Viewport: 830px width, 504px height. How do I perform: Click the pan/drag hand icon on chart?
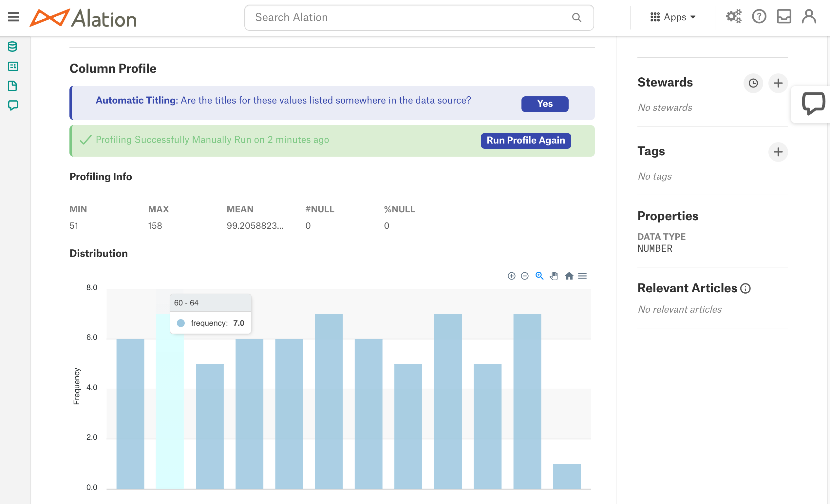[554, 276]
